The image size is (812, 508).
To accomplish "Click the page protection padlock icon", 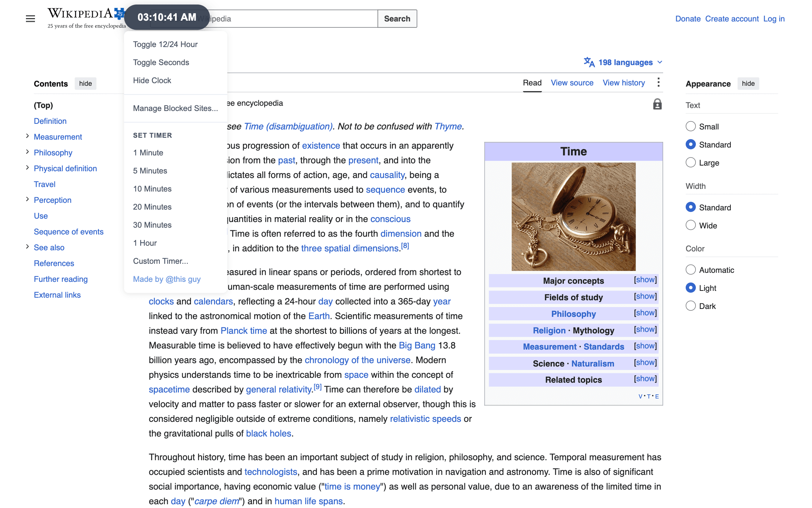I will pos(657,104).
